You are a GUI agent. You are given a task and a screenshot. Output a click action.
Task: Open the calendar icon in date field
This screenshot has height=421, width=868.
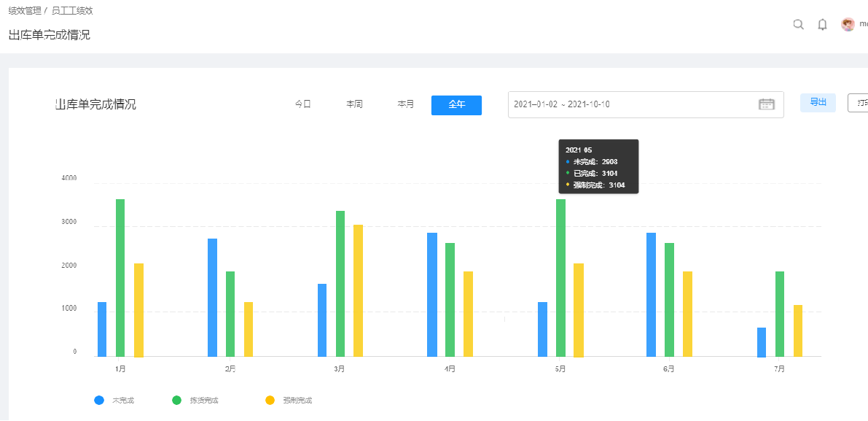(x=766, y=104)
